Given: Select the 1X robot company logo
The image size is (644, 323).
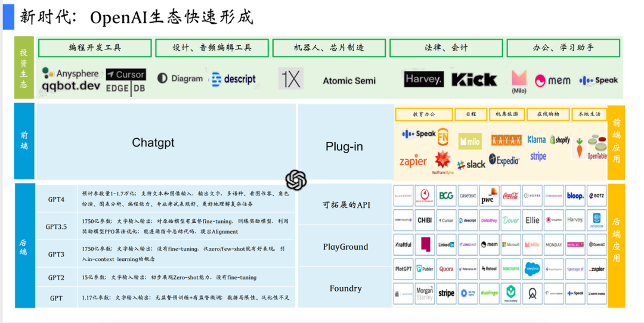Looking at the screenshot, I should click(291, 79).
